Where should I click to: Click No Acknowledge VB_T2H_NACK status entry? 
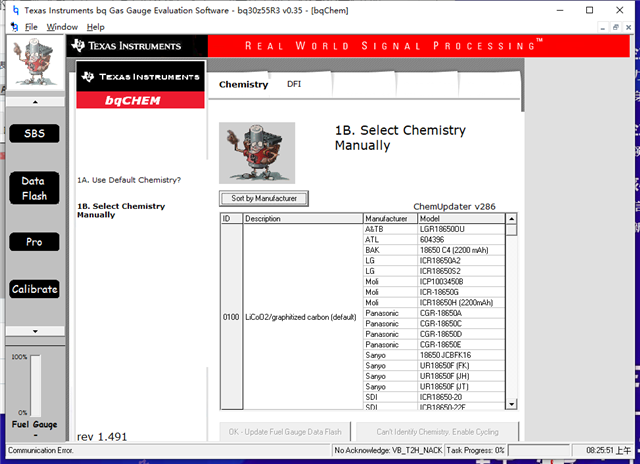click(x=388, y=451)
